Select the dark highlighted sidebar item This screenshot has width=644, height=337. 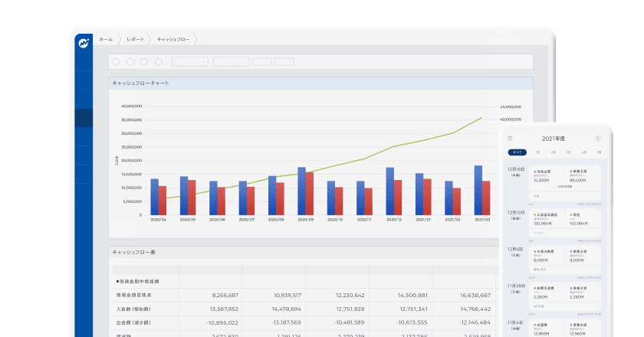pos(84,117)
